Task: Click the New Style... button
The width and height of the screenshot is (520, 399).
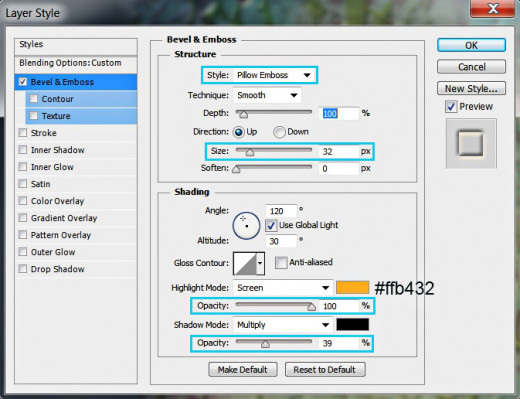Action: [x=471, y=89]
